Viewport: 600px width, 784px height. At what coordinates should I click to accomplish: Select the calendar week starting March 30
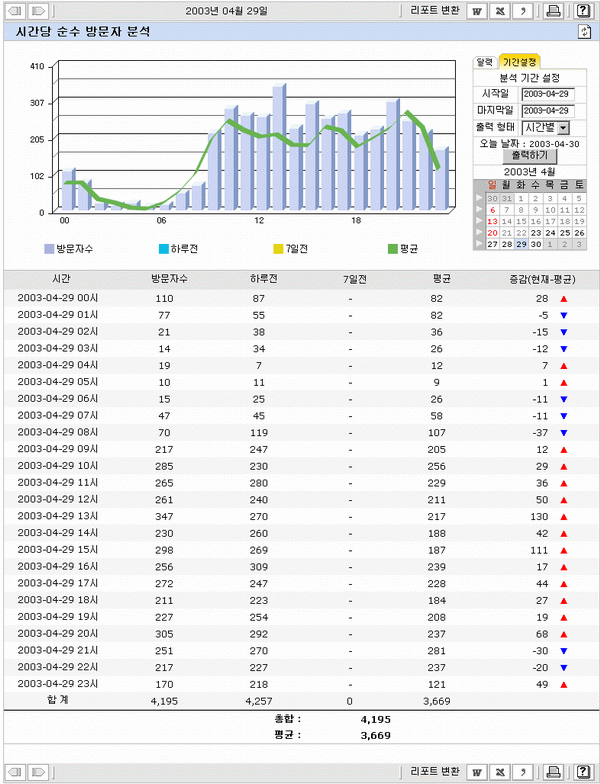click(479, 198)
